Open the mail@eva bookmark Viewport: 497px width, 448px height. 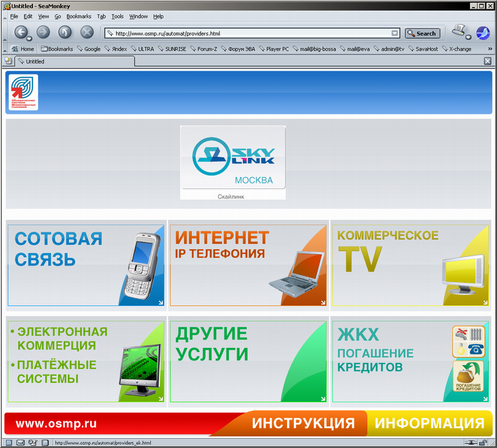(x=355, y=49)
